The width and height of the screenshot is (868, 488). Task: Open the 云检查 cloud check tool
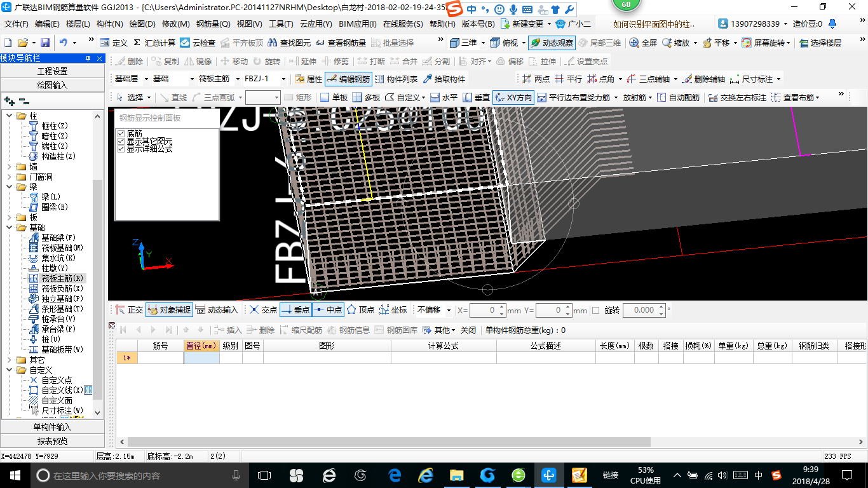click(198, 43)
